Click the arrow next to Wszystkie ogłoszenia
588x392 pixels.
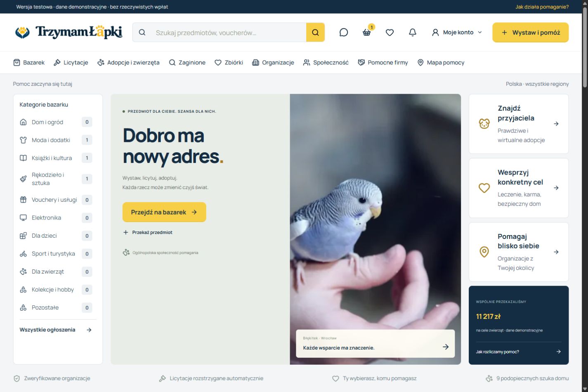(x=89, y=330)
